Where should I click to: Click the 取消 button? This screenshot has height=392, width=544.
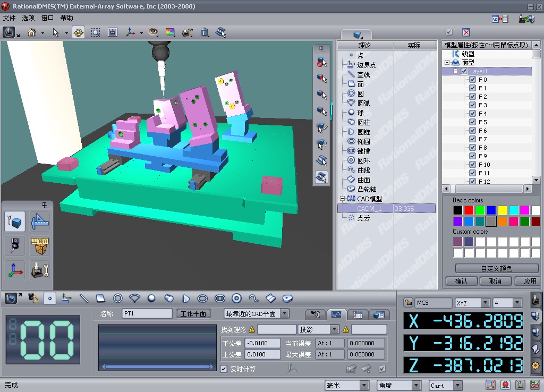[496, 281]
